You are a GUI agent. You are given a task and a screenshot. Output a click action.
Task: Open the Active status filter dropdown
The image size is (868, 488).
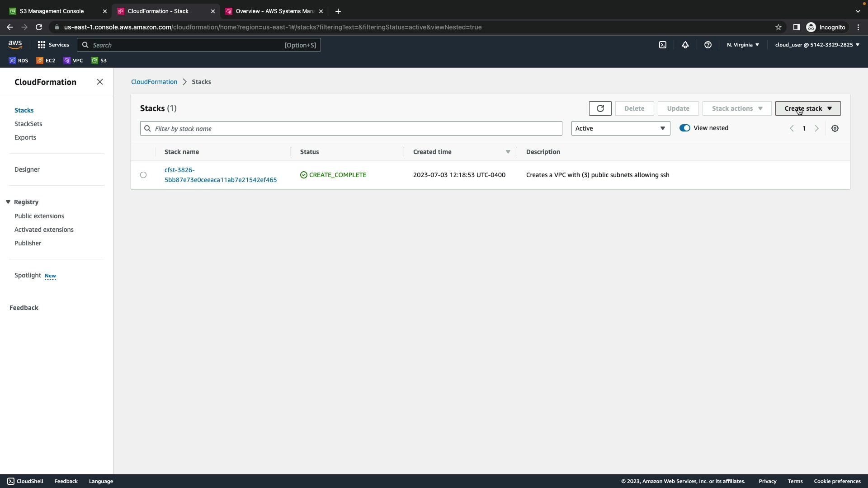(x=620, y=128)
